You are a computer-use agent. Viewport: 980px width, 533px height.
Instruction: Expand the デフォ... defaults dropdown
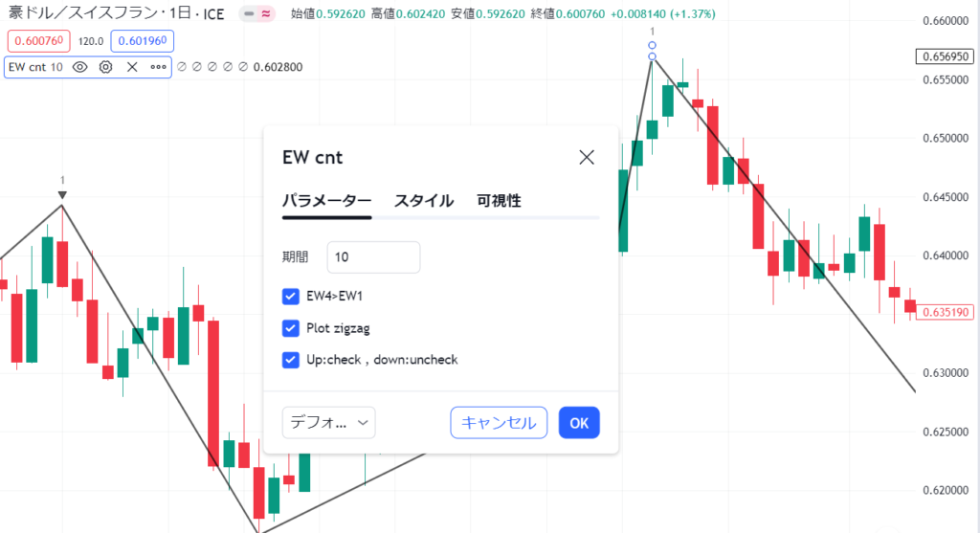coord(329,422)
